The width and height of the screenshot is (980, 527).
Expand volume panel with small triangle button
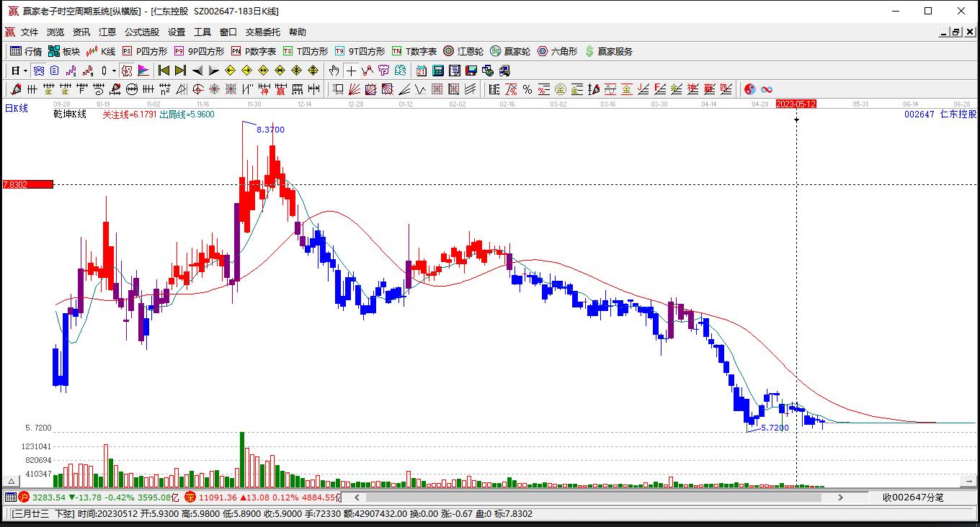click(x=11, y=481)
